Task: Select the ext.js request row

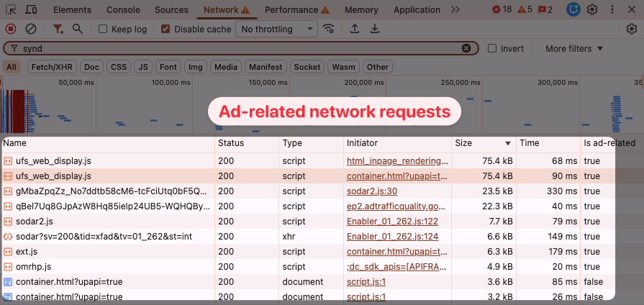Action: tap(308, 252)
